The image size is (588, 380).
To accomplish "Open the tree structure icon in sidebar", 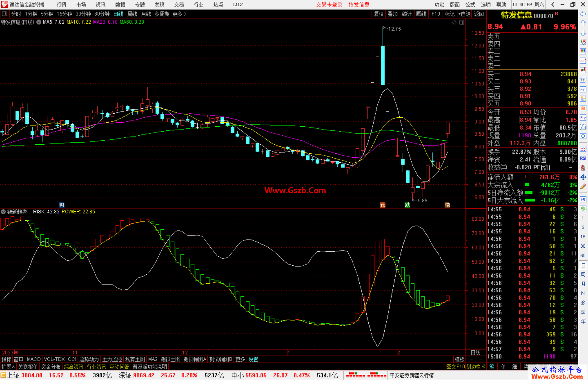I will (583, 99).
